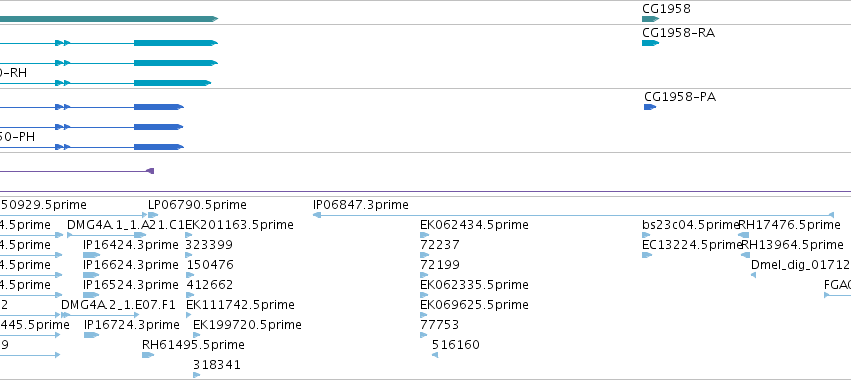
Task: Select the CG1958-RA transcript glyph
Action: [650, 43]
